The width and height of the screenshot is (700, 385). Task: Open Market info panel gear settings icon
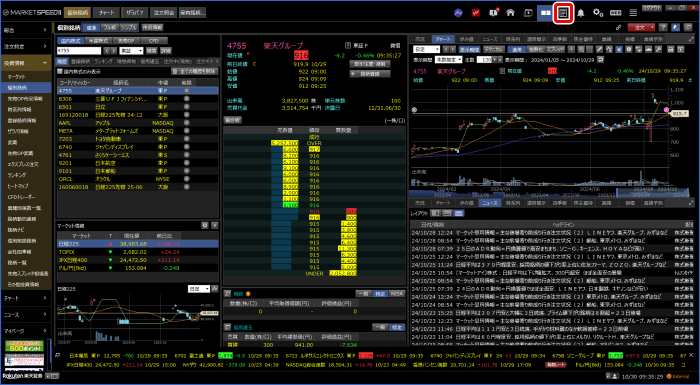(204, 226)
